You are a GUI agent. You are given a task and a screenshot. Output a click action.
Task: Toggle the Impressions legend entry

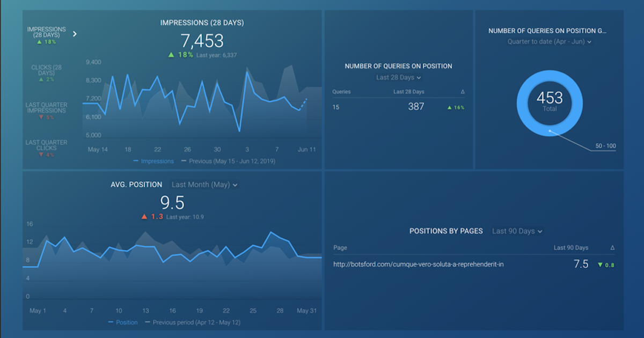[x=153, y=161]
